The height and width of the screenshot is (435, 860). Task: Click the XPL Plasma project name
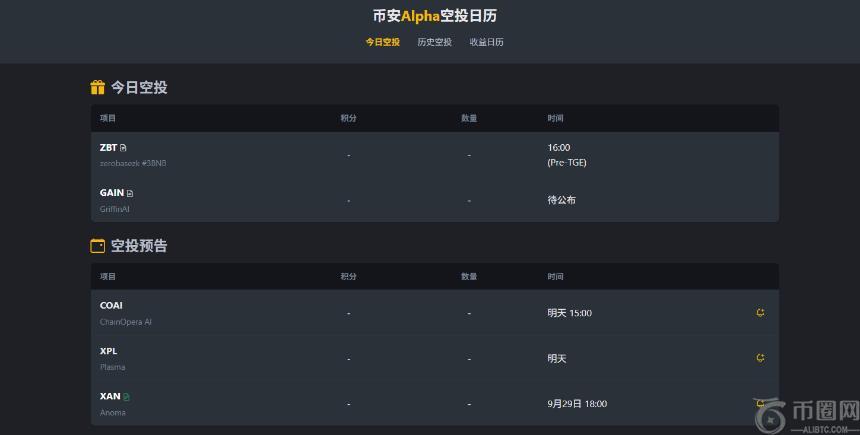coord(108,351)
